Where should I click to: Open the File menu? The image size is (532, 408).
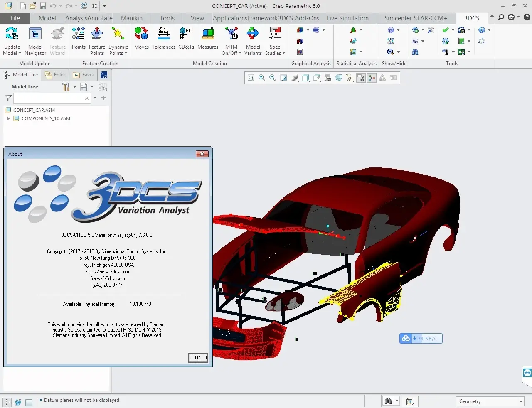point(15,18)
